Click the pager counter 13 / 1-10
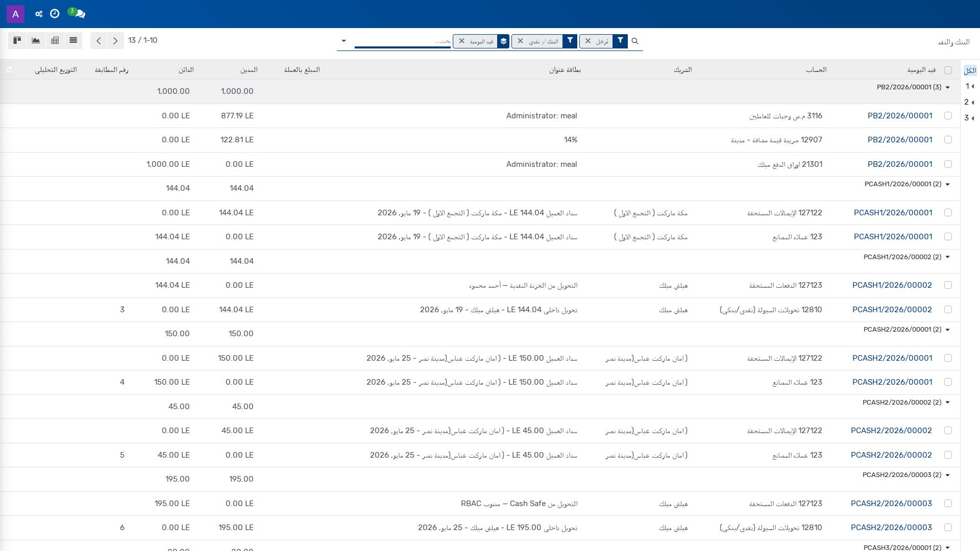 [x=142, y=40]
